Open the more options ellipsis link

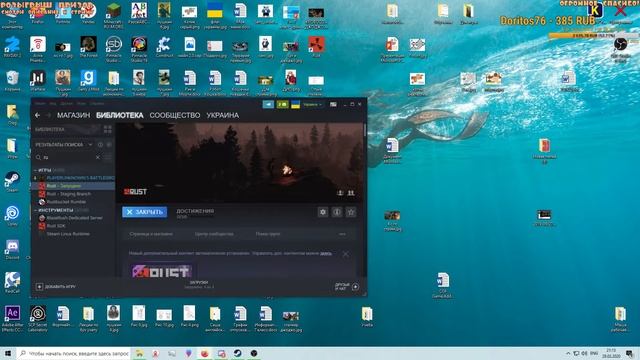(x=342, y=234)
